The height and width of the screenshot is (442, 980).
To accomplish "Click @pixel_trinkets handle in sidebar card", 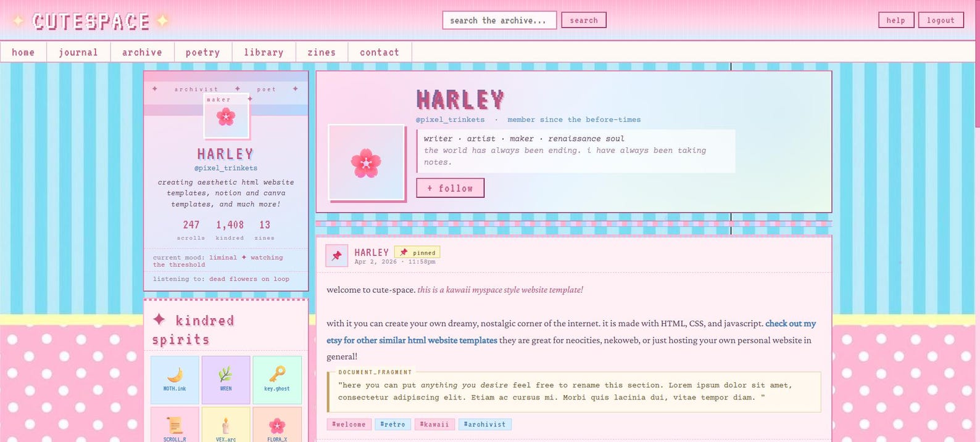I will (226, 168).
